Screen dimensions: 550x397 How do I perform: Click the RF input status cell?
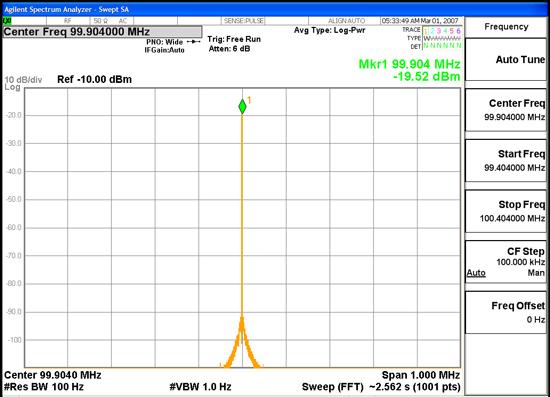(x=68, y=21)
